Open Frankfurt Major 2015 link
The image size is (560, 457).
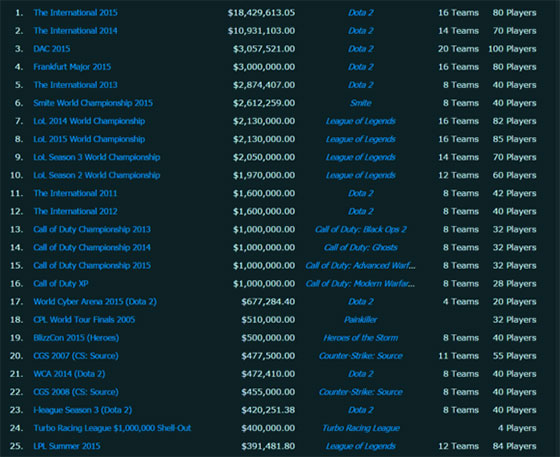72,67
